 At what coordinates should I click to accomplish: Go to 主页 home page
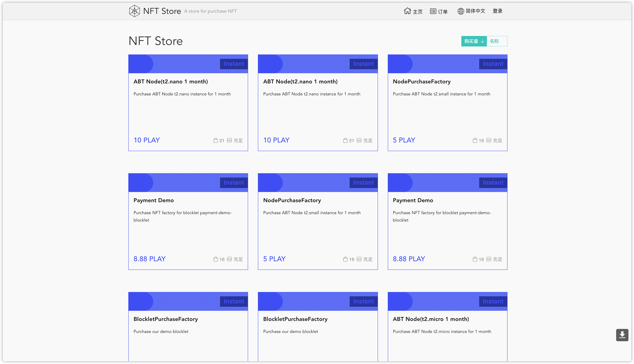point(417,12)
